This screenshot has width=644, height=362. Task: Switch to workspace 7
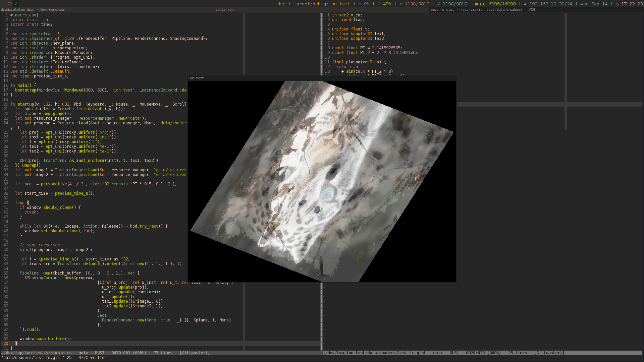click(16, 4)
